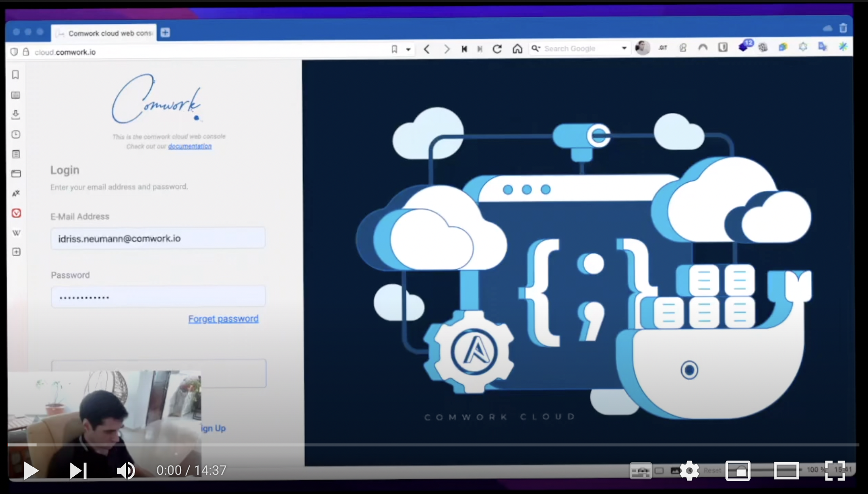Click the cloud.comwork.io address field

click(x=207, y=52)
